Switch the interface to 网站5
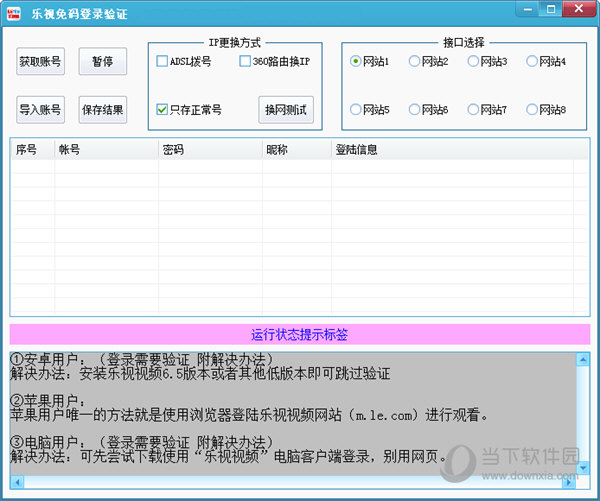 point(356,109)
